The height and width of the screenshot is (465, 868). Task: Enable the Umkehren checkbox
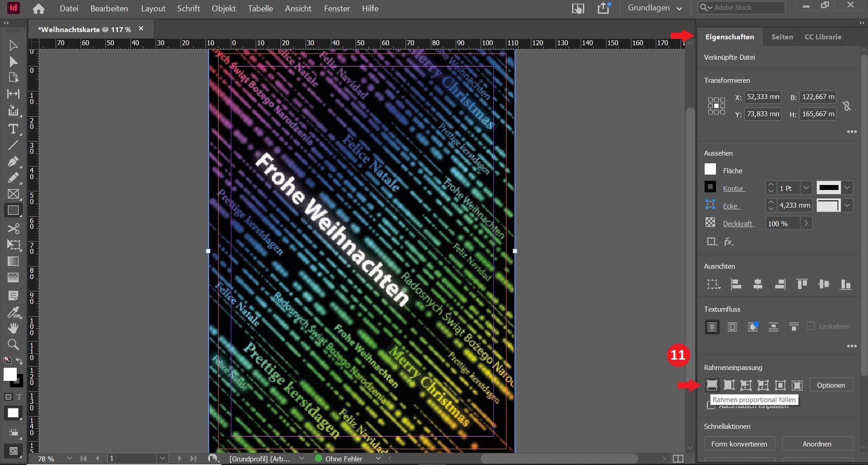(811, 326)
